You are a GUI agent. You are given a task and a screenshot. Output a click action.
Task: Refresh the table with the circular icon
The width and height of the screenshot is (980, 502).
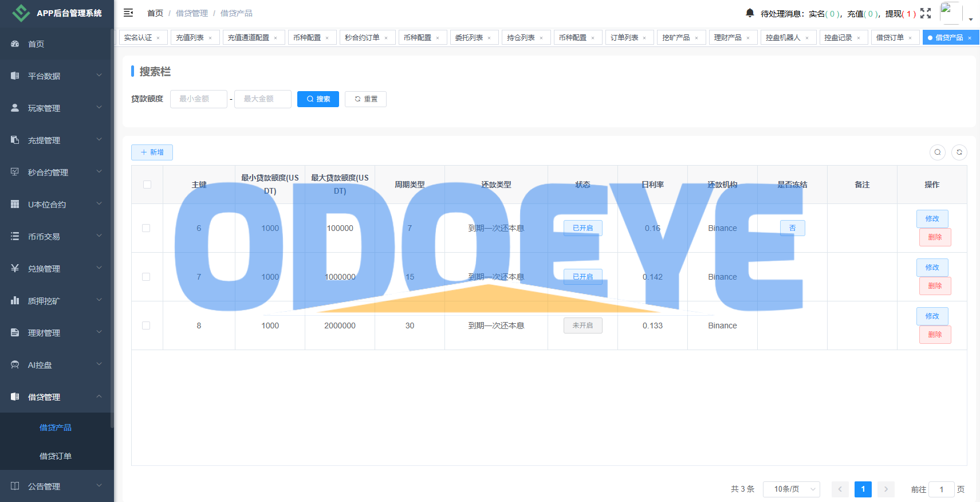(x=959, y=152)
